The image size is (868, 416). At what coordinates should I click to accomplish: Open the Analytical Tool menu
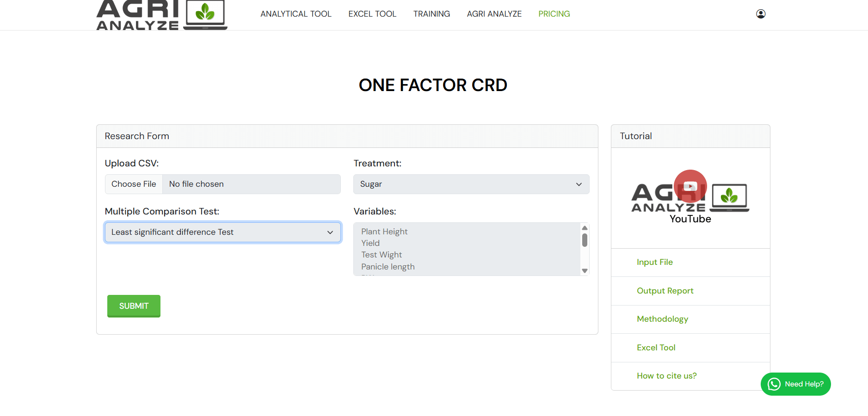coord(295,14)
